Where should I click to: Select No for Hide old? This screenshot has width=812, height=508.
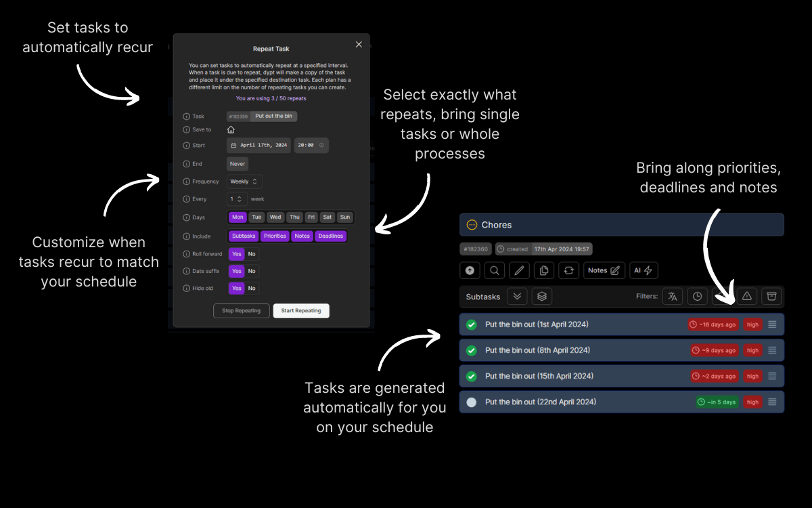(252, 288)
